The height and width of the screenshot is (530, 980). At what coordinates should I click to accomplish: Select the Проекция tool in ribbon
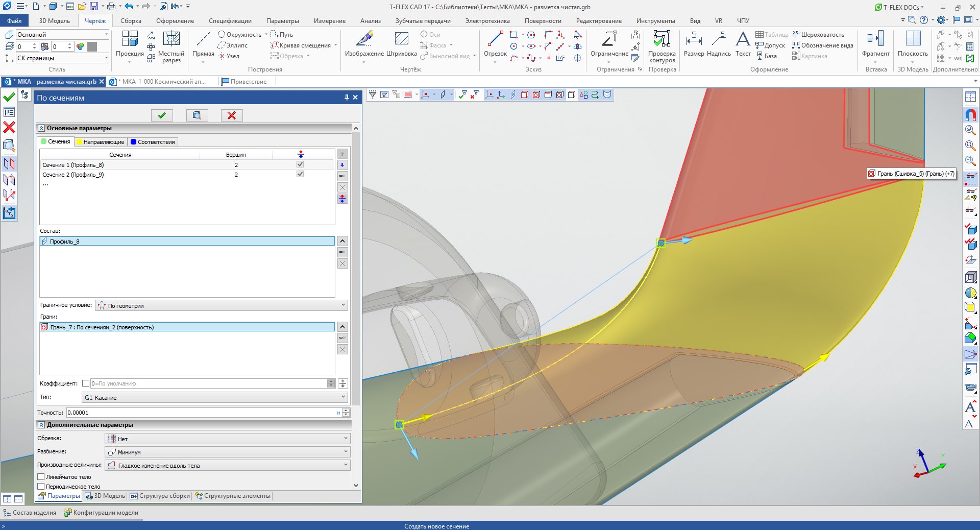pos(130,45)
